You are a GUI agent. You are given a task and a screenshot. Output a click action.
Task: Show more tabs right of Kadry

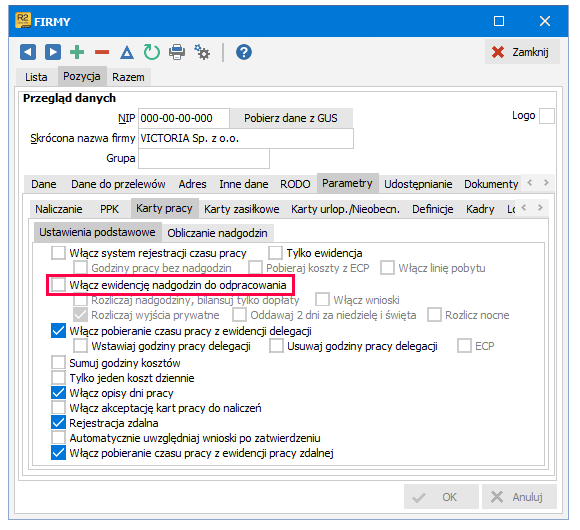point(540,207)
